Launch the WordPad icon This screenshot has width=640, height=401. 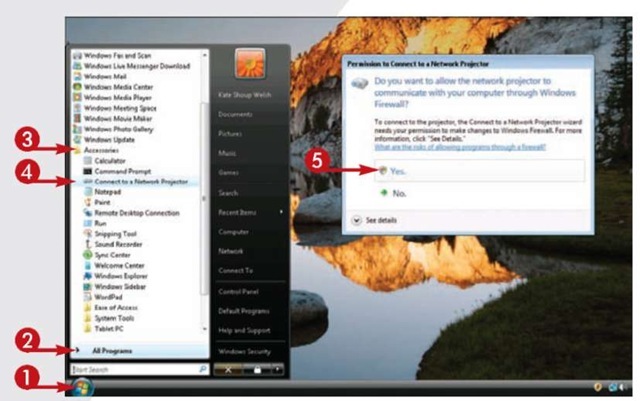[87, 297]
